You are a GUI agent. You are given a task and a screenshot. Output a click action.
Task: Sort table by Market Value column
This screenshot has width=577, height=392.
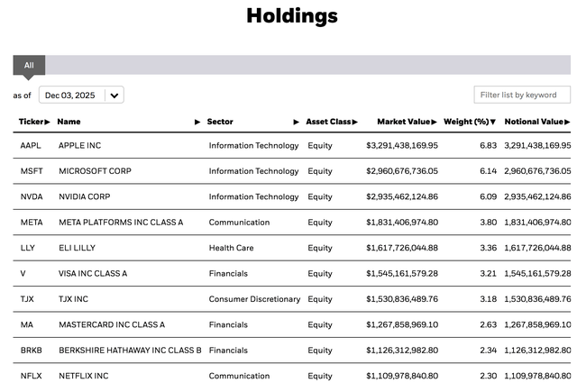click(x=407, y=122)
